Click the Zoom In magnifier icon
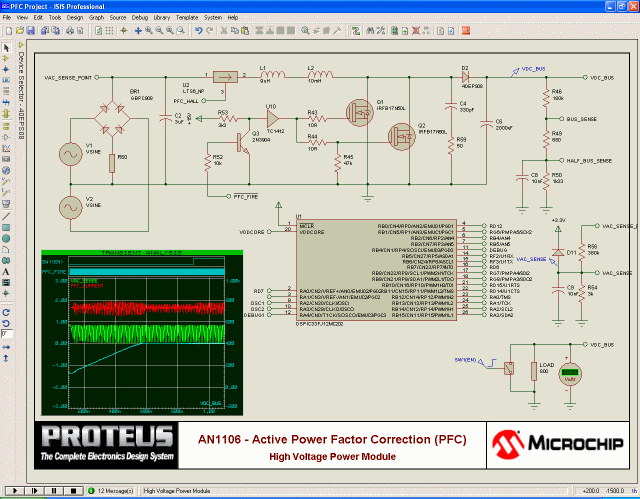 (x=148, y=31)
